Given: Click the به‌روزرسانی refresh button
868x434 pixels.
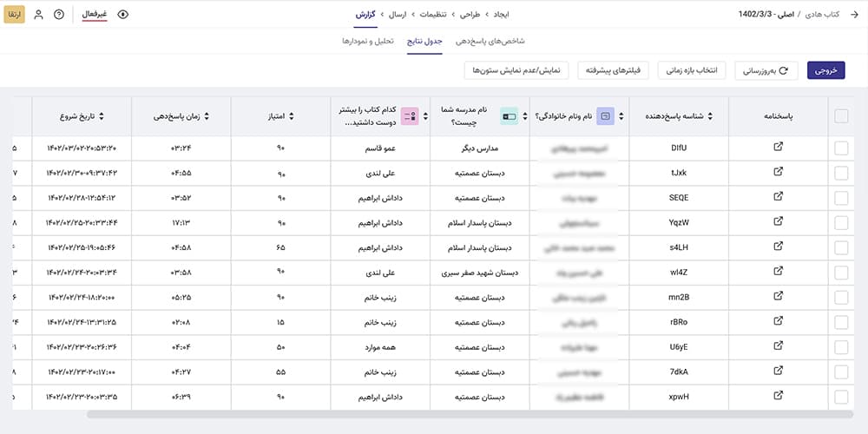Looking at the screenshot, I should pos(766,71).
